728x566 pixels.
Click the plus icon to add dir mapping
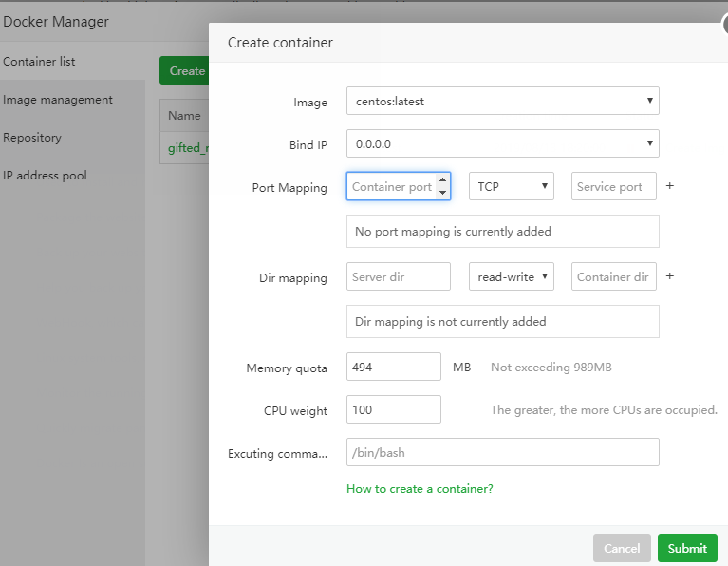coord(669,276)
